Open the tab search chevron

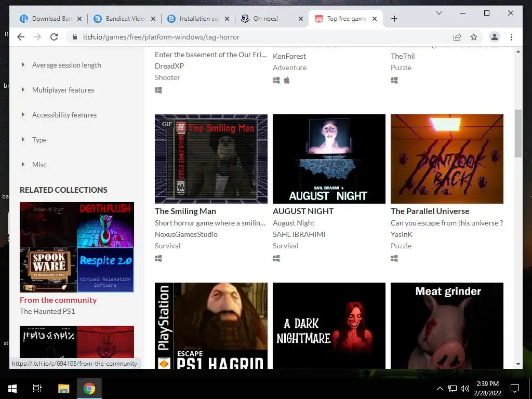(438, 13)
